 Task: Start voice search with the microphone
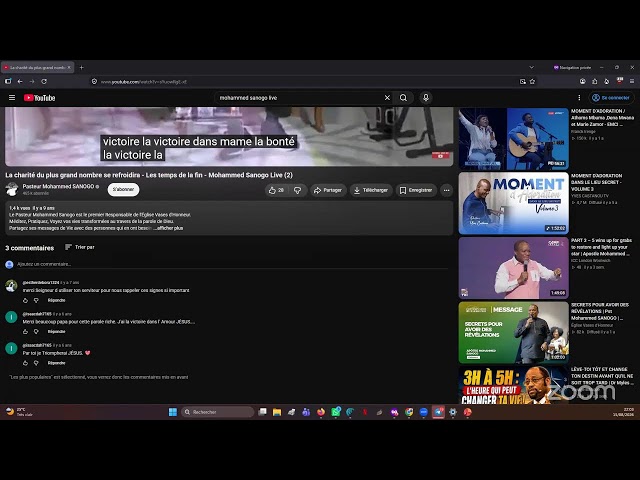click(x=426, y=98)
